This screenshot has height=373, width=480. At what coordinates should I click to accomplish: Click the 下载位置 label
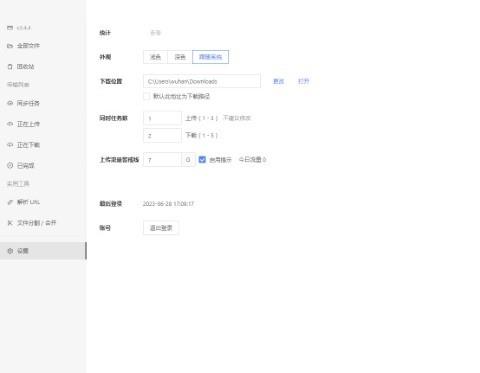[111, 81]
